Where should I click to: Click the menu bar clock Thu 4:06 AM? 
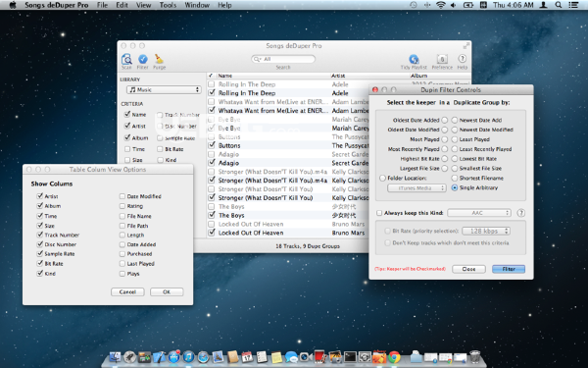513,5
